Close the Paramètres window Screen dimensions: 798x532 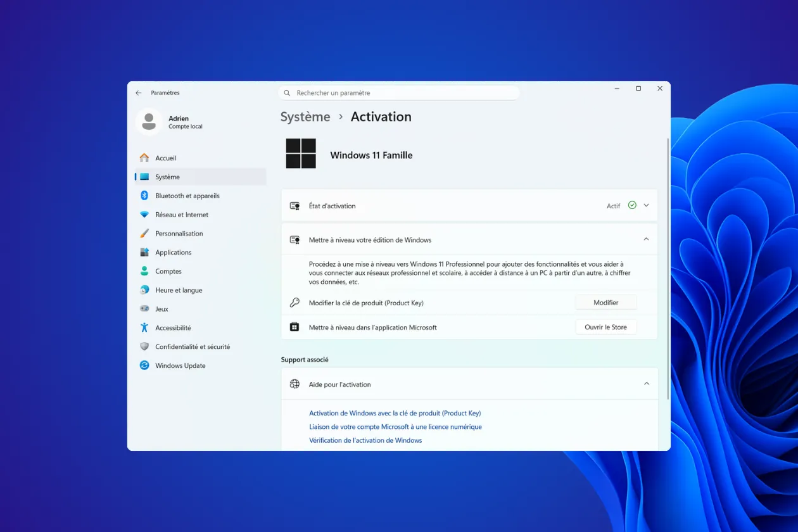coord(660,89)
